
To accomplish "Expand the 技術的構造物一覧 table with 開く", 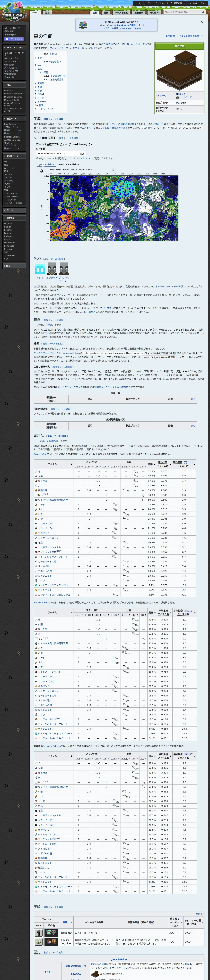I will pos(193,426).
